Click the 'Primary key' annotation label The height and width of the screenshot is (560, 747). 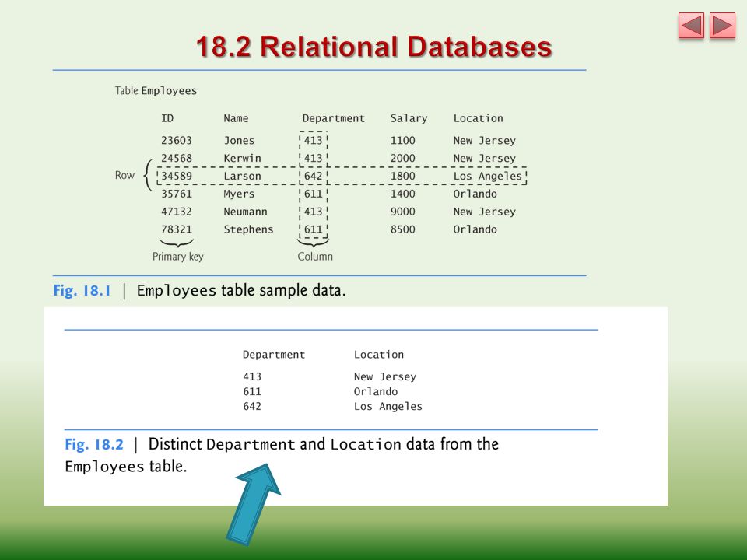click(x=177, y=257)
